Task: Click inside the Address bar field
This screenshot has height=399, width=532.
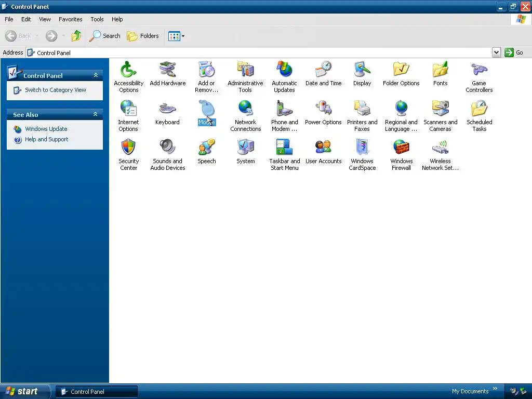Action: pyautogui.click(x=260, y=52)
